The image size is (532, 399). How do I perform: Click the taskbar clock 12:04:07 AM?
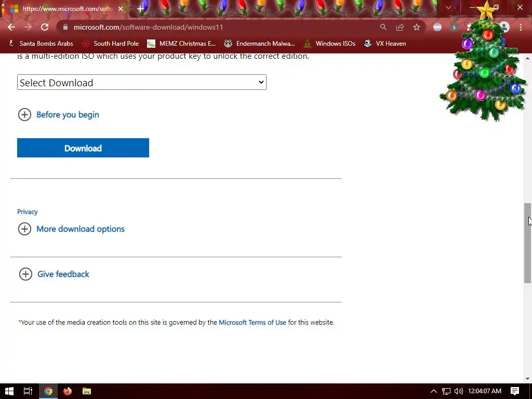point(485,391)
